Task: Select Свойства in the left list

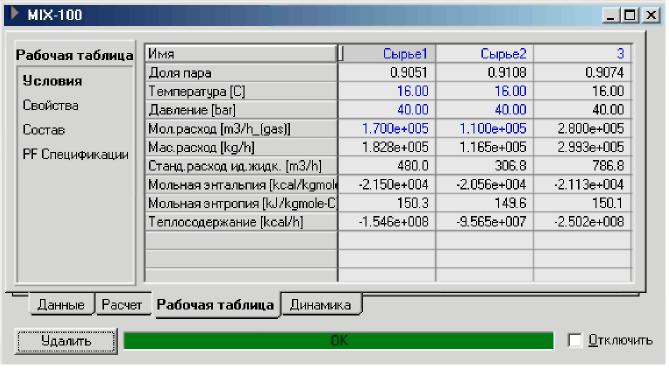Action: coord(50,105)
